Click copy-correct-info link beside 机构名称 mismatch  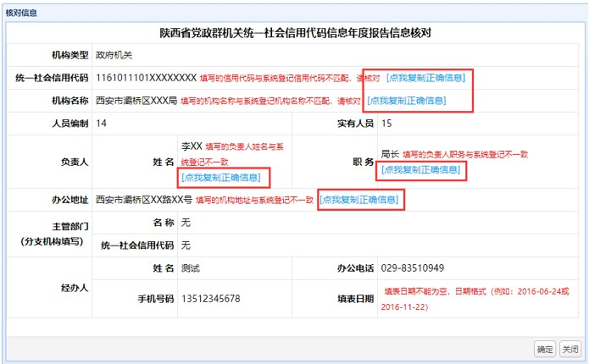[x=405, y=101]
